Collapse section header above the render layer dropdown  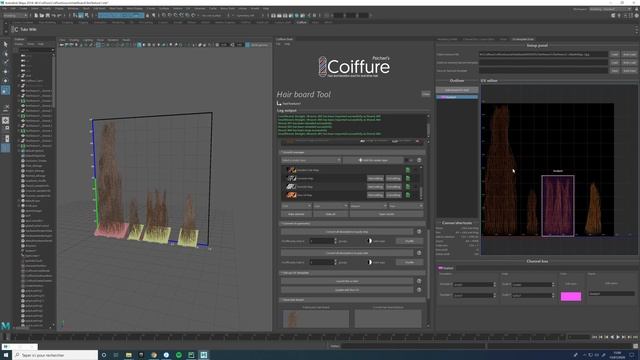click(x=353, y=152)
